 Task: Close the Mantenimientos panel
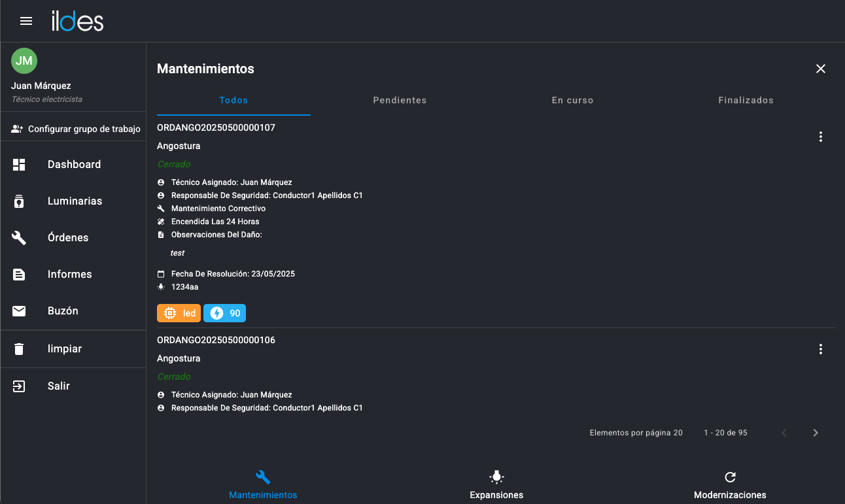(821, 69)
